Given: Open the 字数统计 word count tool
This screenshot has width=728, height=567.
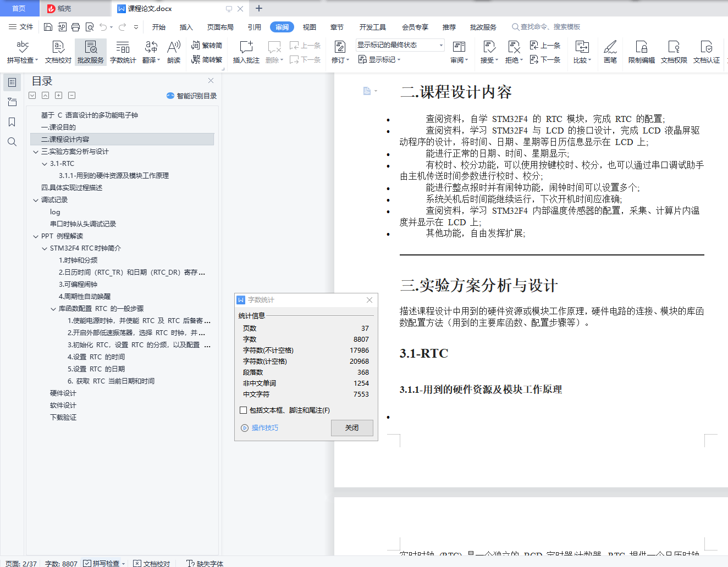Looking at the screenshot, I should 123,52.
